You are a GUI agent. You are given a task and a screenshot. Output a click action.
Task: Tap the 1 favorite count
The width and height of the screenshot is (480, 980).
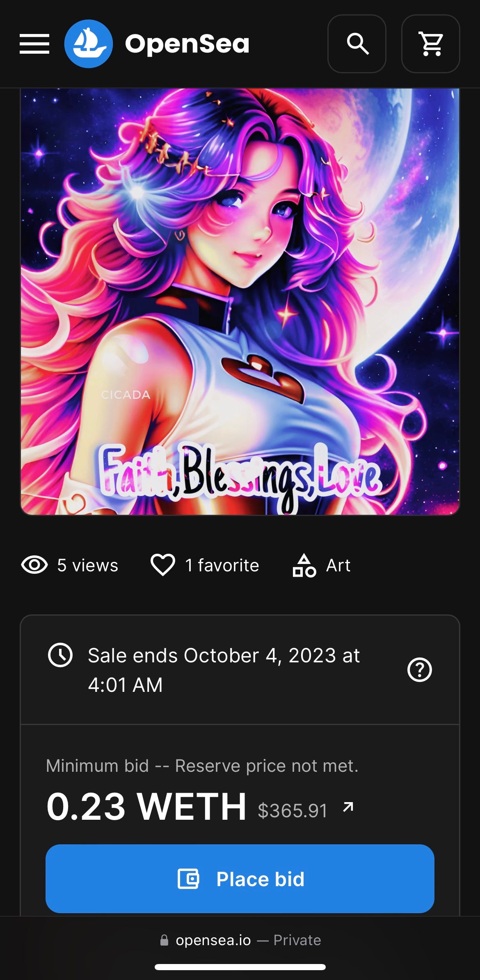222,565
